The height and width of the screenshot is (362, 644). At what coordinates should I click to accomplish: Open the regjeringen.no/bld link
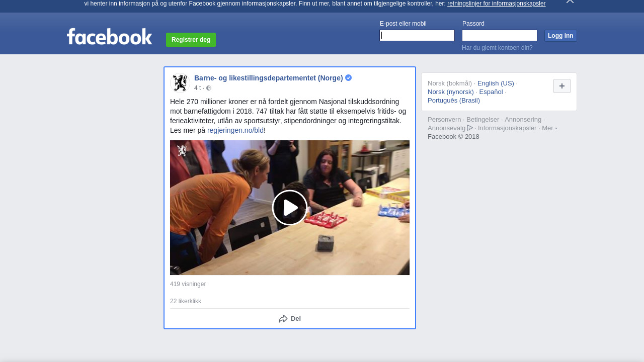click(235, 130)
